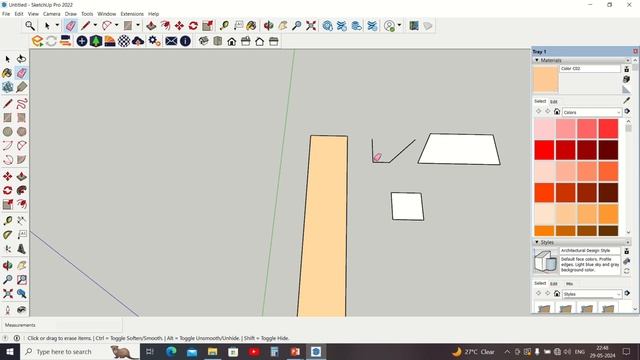Open the user account dropdown arrow

[399, 25]
